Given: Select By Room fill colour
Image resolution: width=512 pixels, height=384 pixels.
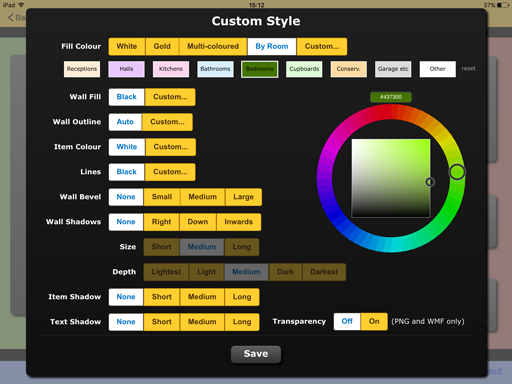Looking at the screenshot, I should pos(272,46).
